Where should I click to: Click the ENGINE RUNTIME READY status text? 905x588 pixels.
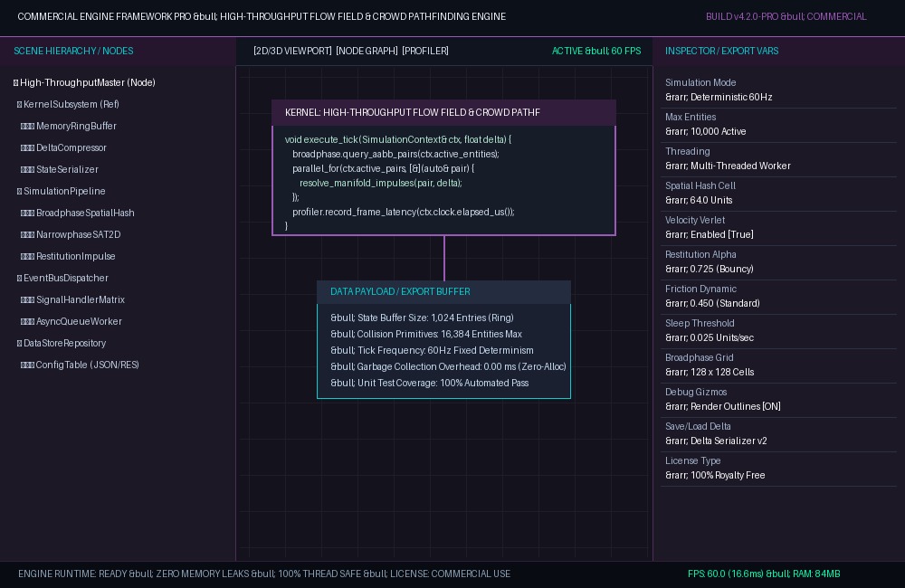click(264, 574)
